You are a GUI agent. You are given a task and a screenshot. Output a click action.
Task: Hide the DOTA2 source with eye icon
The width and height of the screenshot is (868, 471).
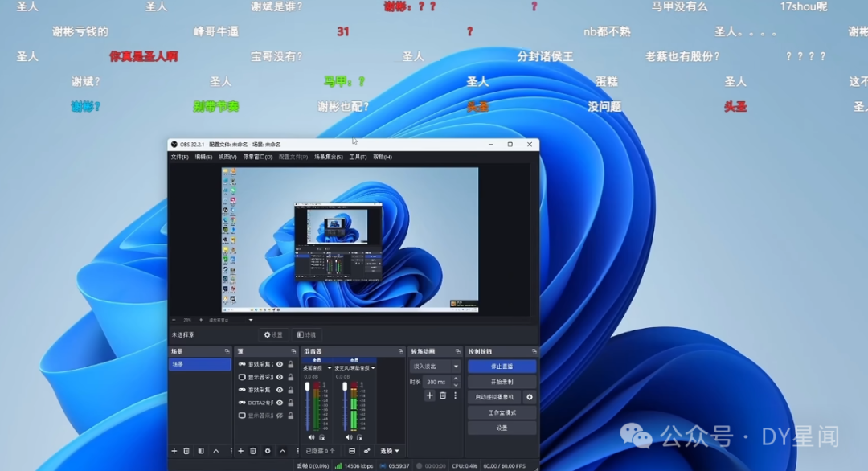(280, 403)
